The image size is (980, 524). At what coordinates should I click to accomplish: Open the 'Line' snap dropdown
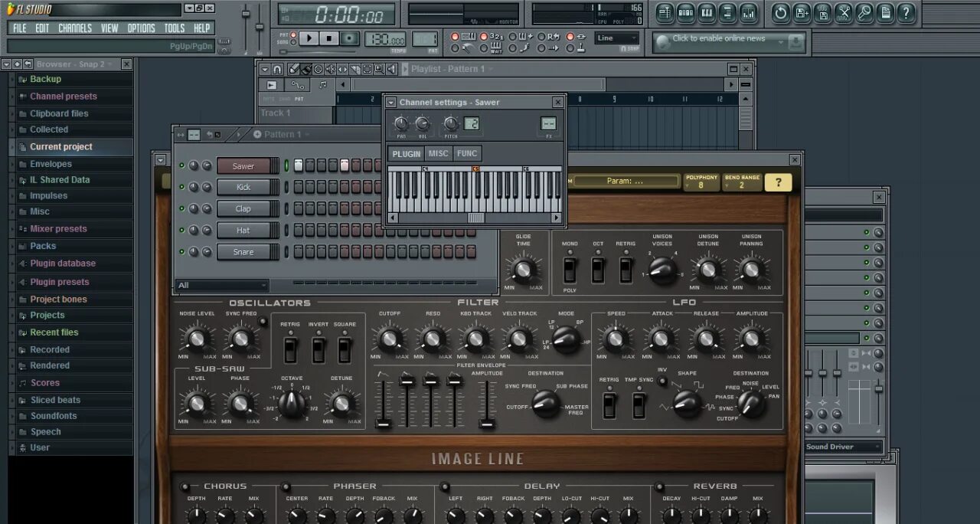[617, 38]
